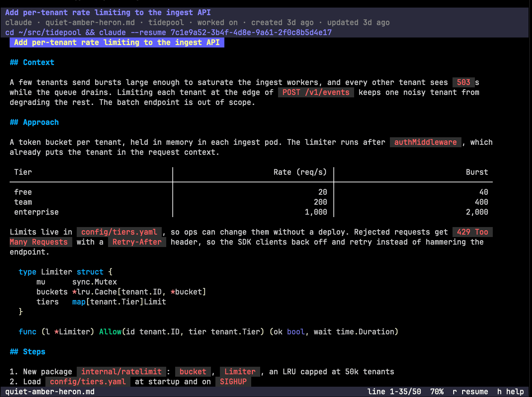Click the '70%' scroll percentage
The width and height of the screenshot is (532, 397).
coord(437,391)
